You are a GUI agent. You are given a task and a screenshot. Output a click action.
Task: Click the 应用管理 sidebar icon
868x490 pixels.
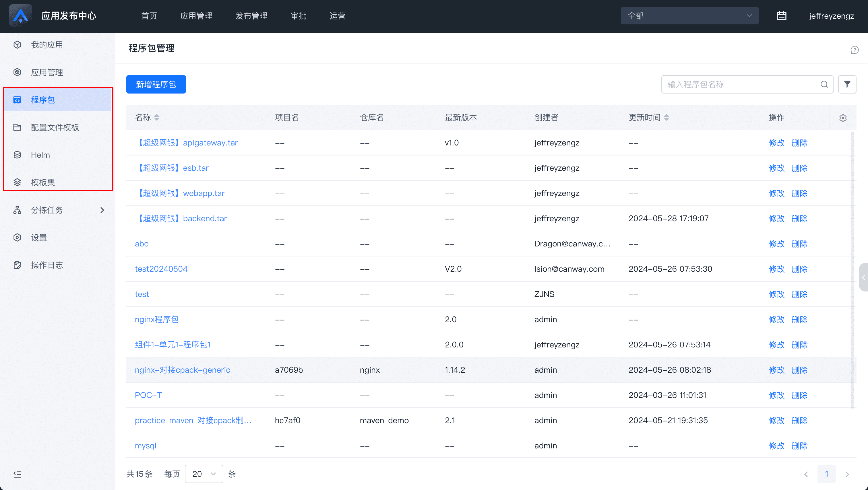17,72
